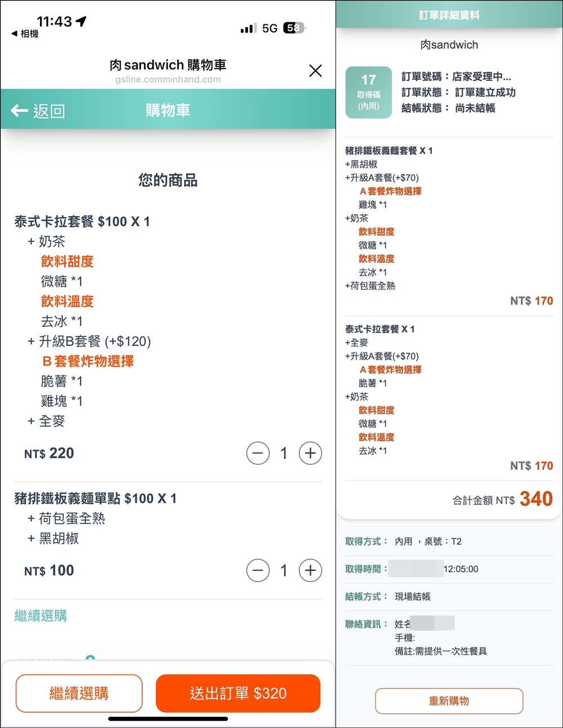Tap the gsline.comminhand.com URL text
The width and height of the screenshot is (563, 728).
pos(168,80)
